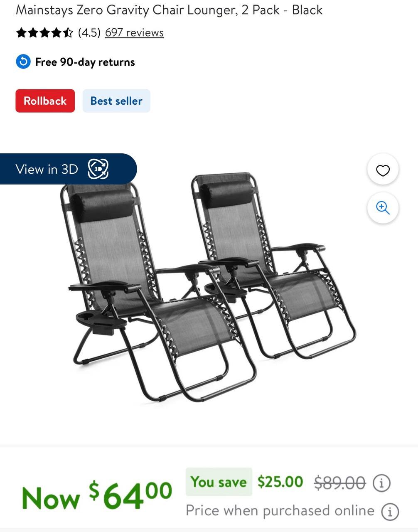Click the Price when purchased online text
Image resolution: width=418 pixels, height=532 pixels.
[x=280, y=510]
